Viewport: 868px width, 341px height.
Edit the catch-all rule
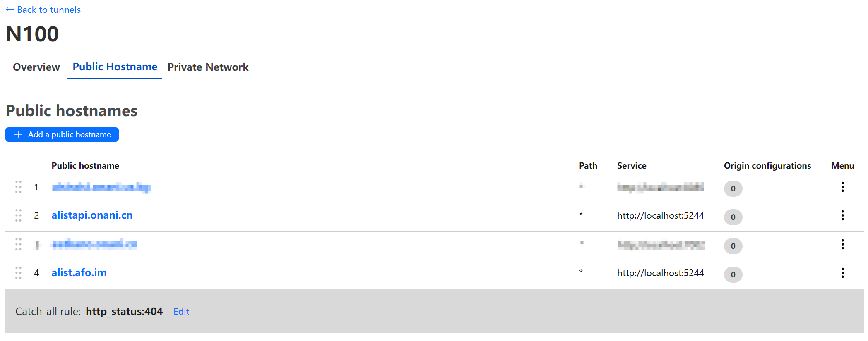(x=181, y=311)
